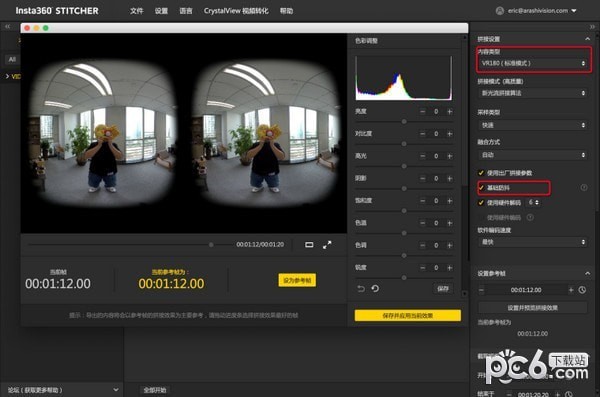Increase 对比度 contrast with plus icon
The image size is (600, 397).
tap(450, 134)
